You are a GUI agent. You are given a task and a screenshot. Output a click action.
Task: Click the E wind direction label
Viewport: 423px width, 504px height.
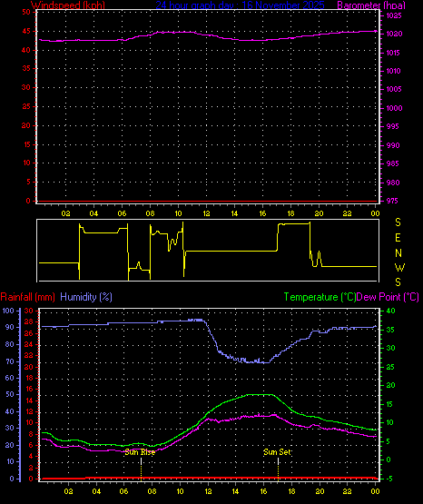pos(398,238)
